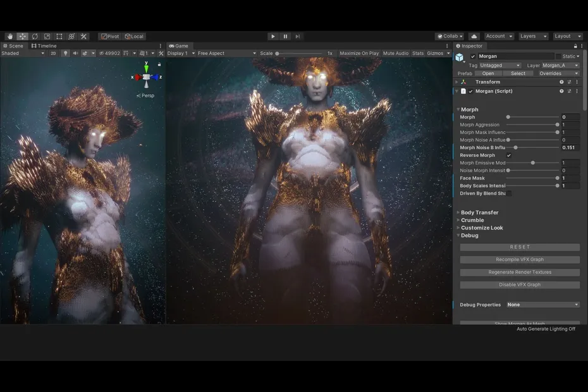This screenshot has width=588, height=392.
Task: Open the Layers dropdown
Action: 533,37
